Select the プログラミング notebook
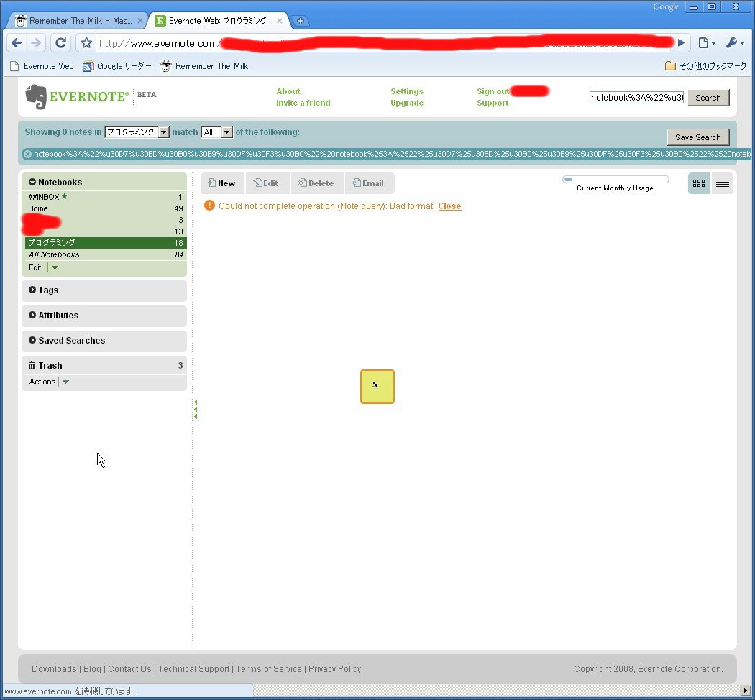 [106, 243]
